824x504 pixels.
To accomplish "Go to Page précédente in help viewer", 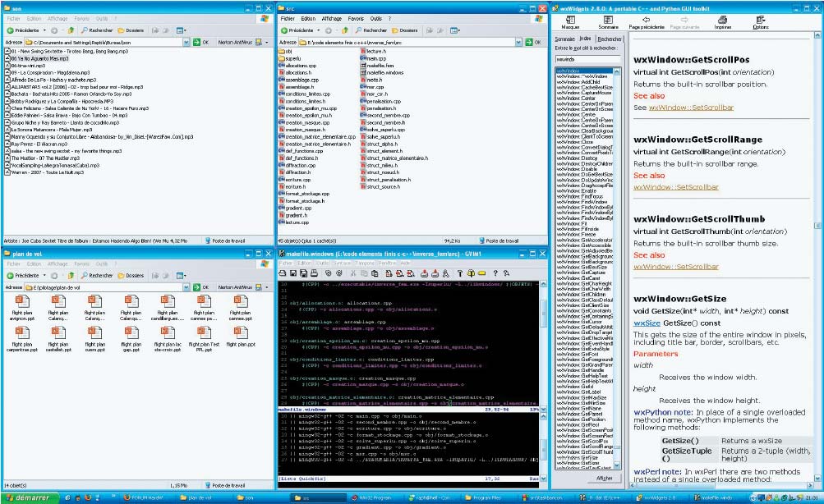I will (x=646, y=21).
